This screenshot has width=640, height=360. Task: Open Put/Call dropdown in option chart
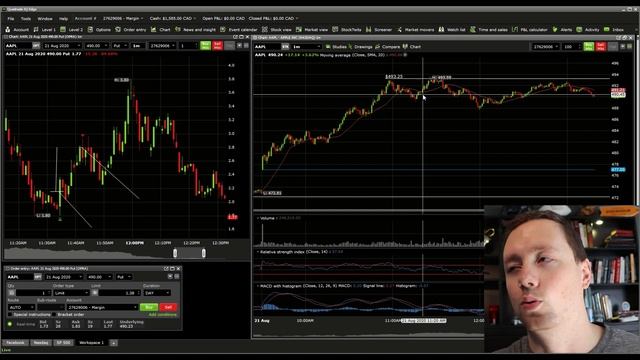[120, 46]
